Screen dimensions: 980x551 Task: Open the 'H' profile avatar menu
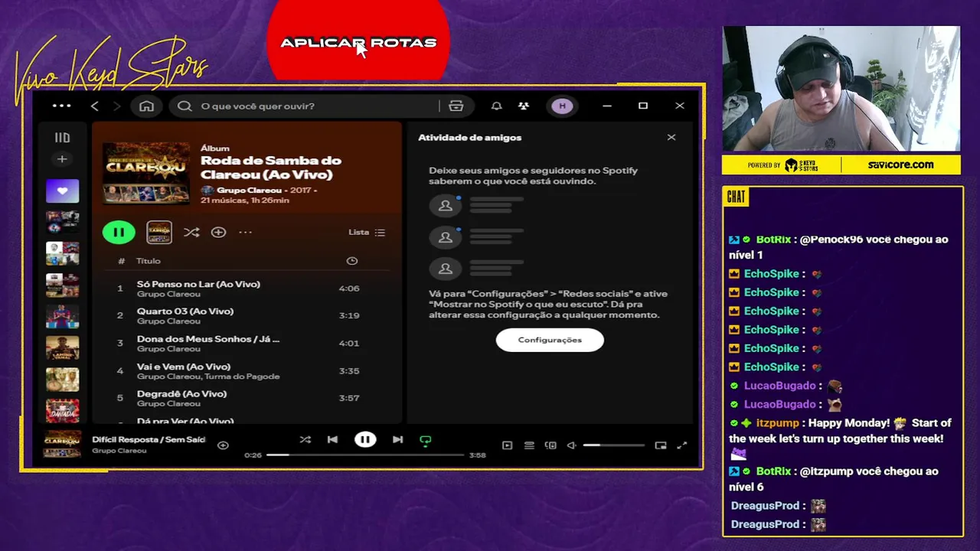pyautogui.click(x=562, y=106)
